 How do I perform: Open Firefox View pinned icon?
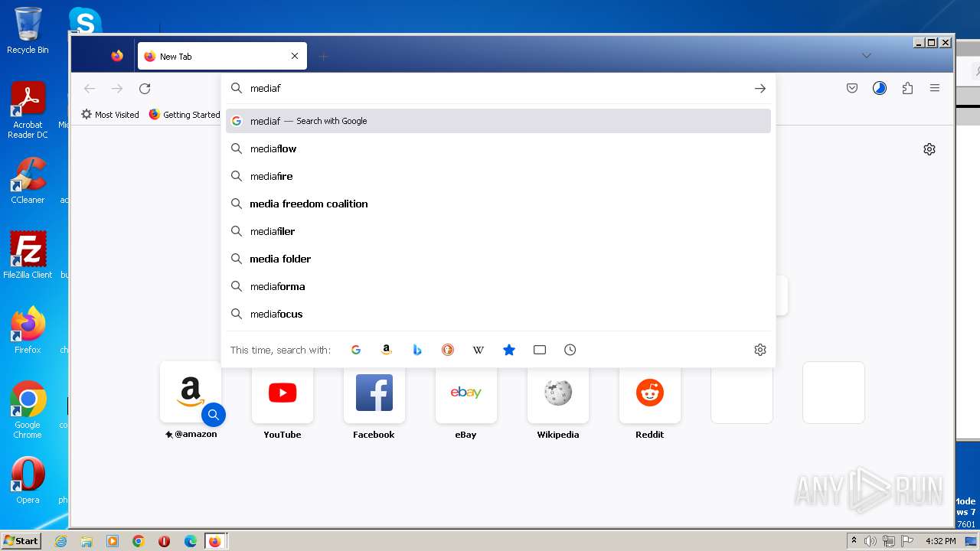[117, 56]
